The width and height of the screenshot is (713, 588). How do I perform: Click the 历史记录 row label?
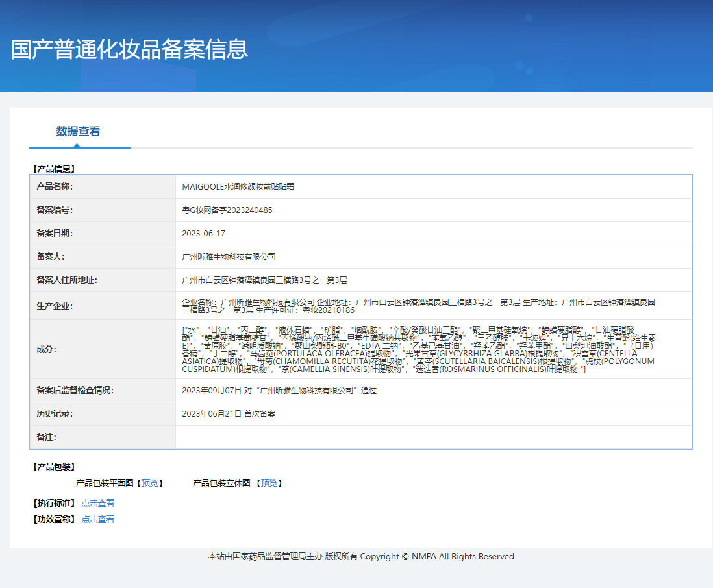(x=55, y=413)
